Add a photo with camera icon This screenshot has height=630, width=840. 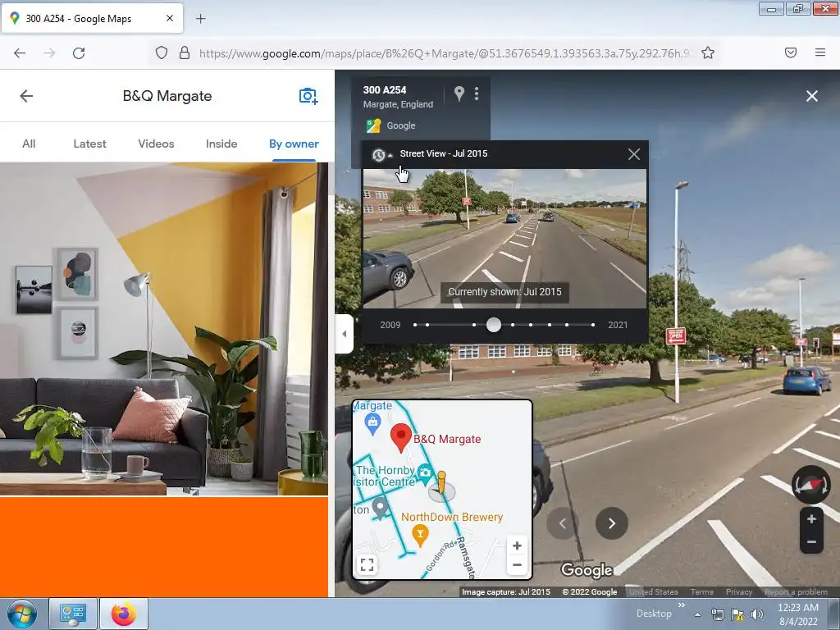coord(308,96)
